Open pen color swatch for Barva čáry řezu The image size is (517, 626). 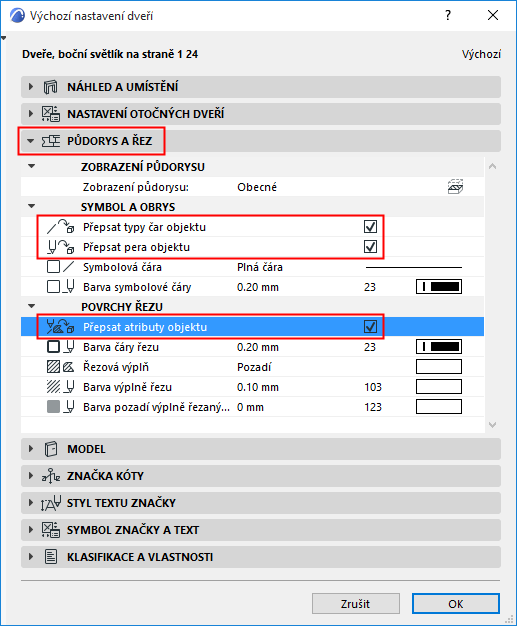[x=439, y=347]
